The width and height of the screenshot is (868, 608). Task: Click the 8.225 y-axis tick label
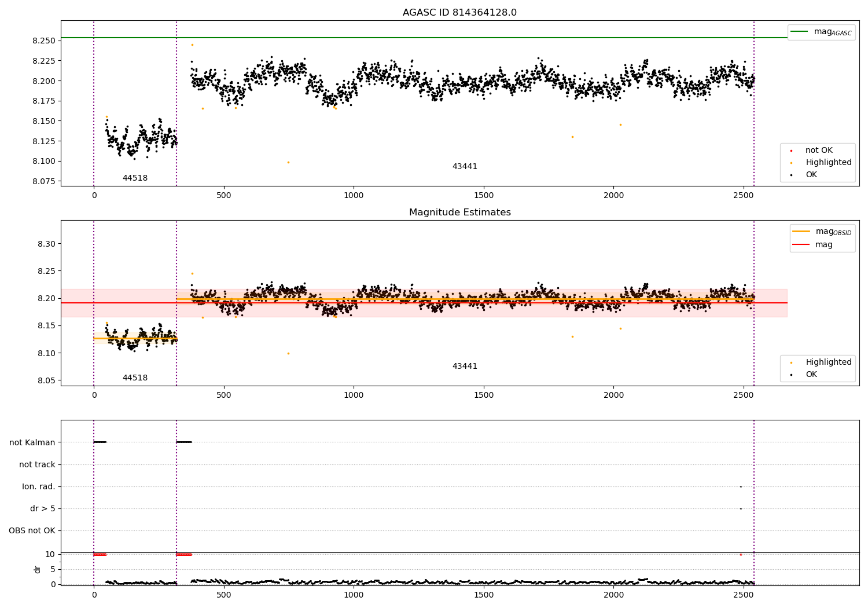[x=44, y=61]
